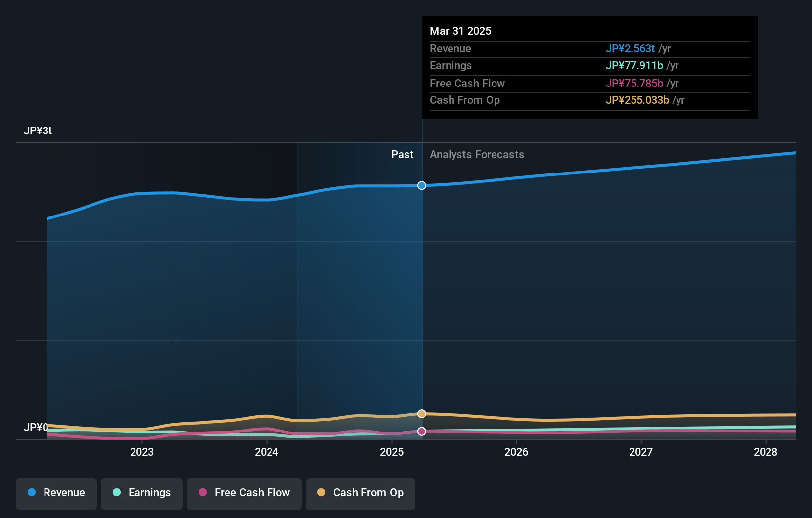Screen dimensions: 812x518
Task: Click the teal Earnings legend dot
Action: coord(117,492)
